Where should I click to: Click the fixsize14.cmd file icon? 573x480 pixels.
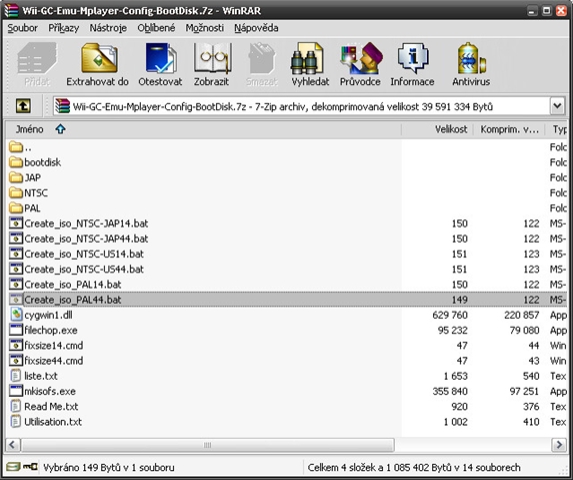click(16, 345)
